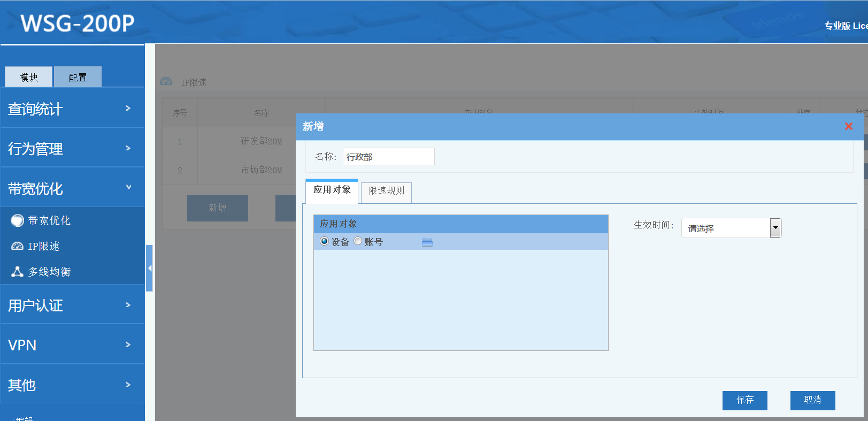Image resolution: width=868 pixels, height=421 pixels.
Task: Click the 保存 button
Action: [744, 400]
